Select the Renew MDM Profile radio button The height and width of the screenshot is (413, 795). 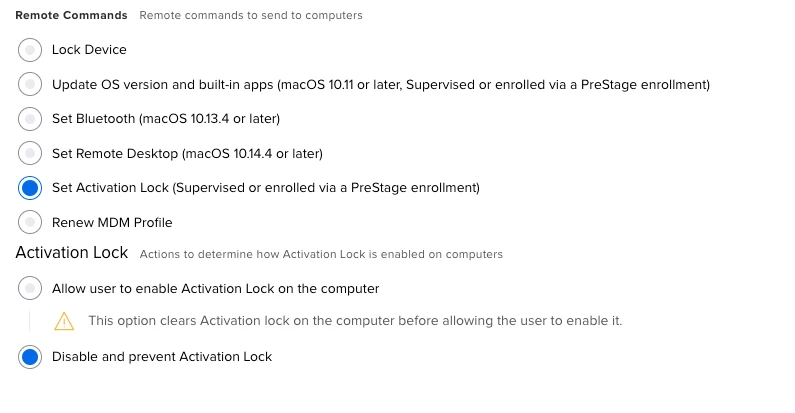click(30, 222)
